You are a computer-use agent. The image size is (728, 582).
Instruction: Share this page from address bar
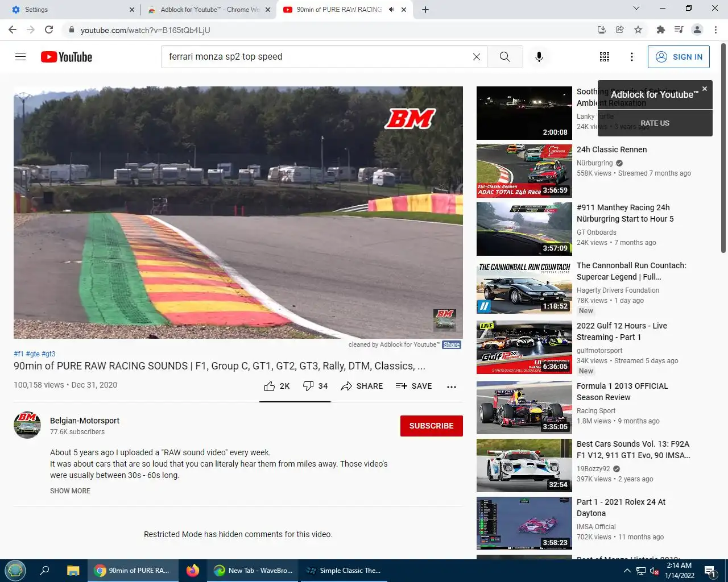coord(620,30)
